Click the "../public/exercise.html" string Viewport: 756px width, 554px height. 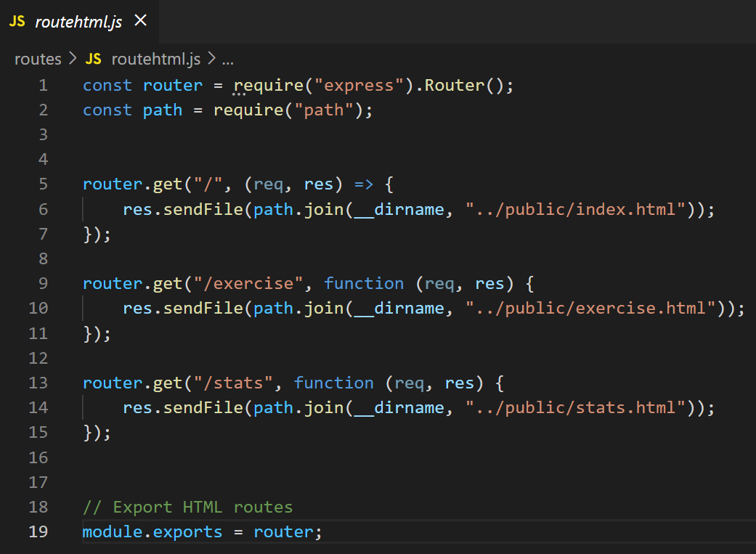(590, 308)
